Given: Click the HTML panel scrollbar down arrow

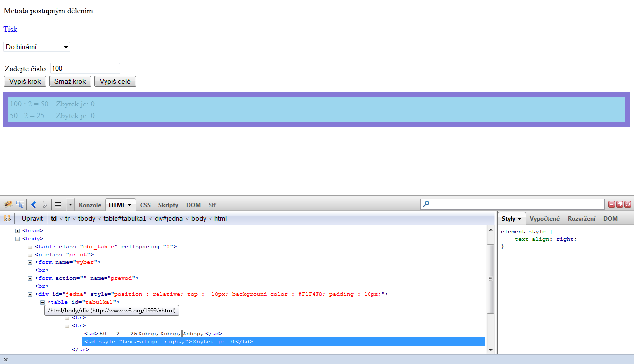Looking at the screenshot, I should tap(491, 350).
